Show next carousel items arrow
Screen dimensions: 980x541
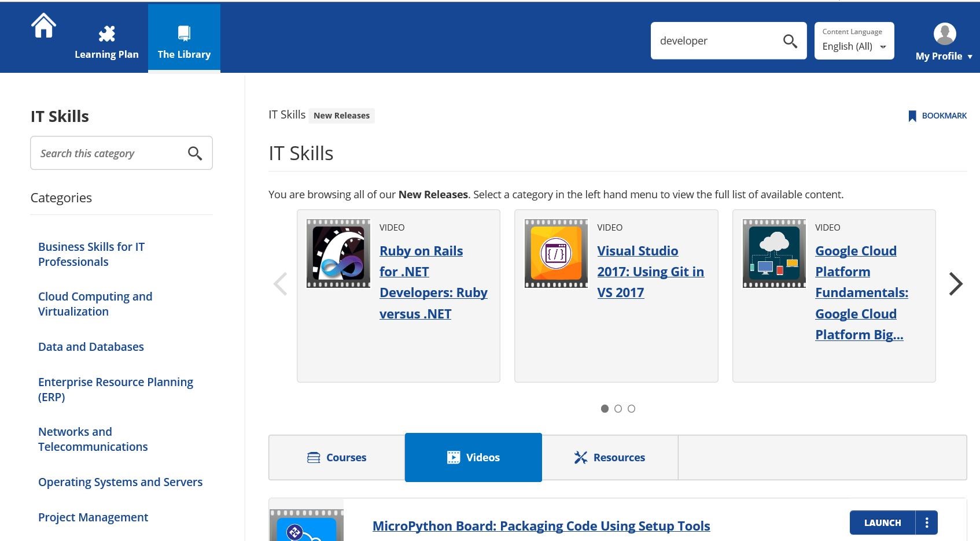956,284
